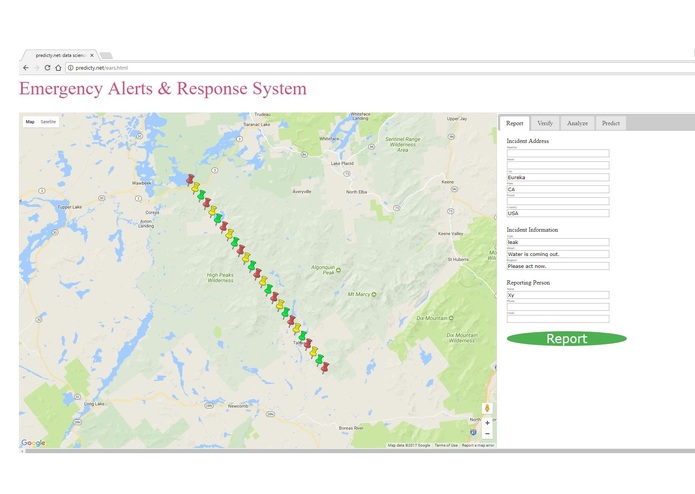Image resolution: width=695 pixels, height=494 pixels.
Task: Click the North Elba map label
Action: point(356,192)
